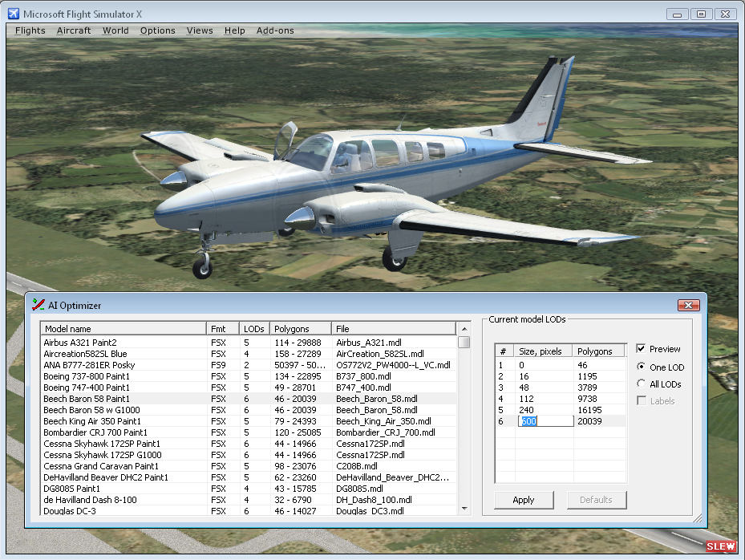Viewport: 745px width, 560px height.
Task: Open the Views menu
Action: pos(200,30)
